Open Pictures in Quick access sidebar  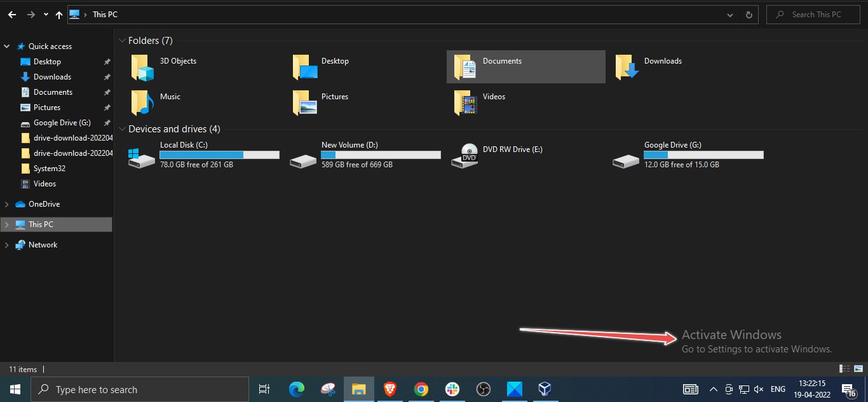(47, 107)
